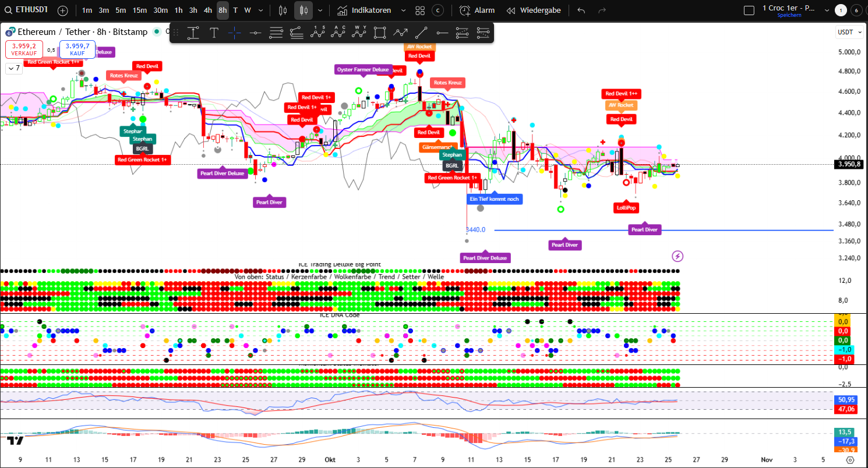Collapse the indicator legend with 7 chevron
The image size is (868, 468).
pyautogui.click(x=13, y=68)
